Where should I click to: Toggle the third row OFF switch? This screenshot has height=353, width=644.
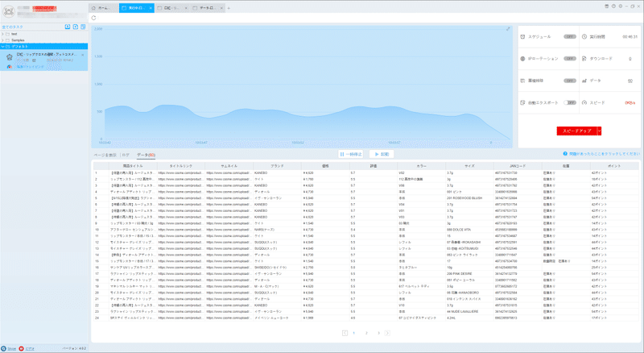click(570, 81)
